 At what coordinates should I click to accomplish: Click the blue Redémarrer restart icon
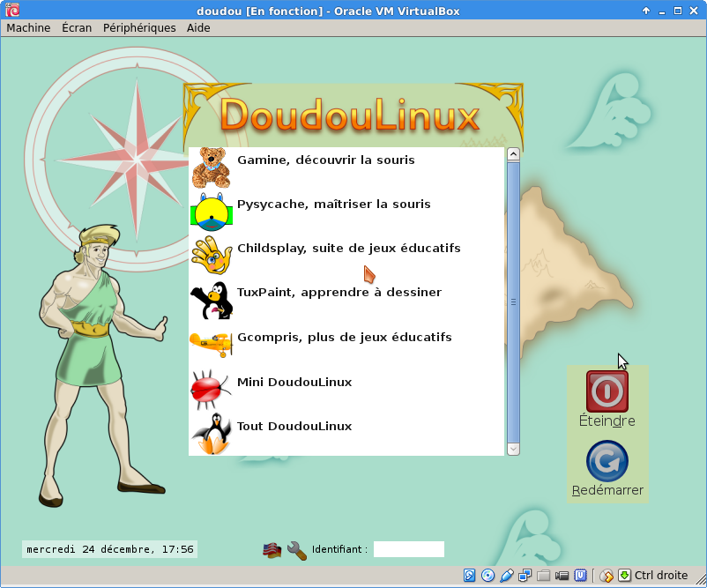pos(607,461)
